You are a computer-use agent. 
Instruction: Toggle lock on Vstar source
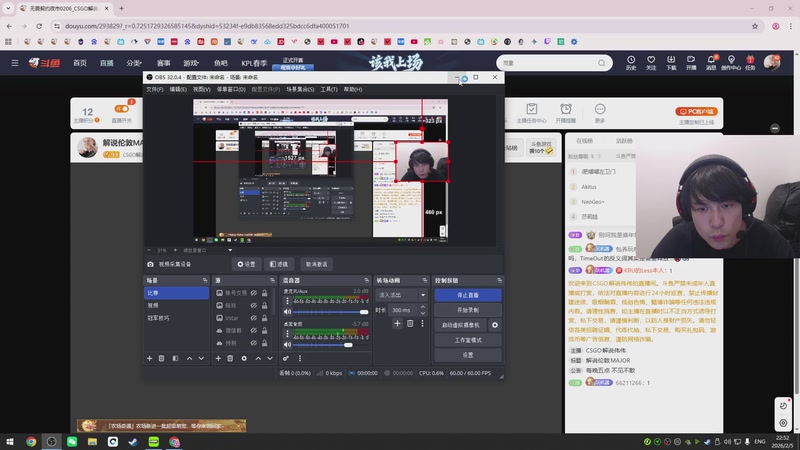coord(264,318)
